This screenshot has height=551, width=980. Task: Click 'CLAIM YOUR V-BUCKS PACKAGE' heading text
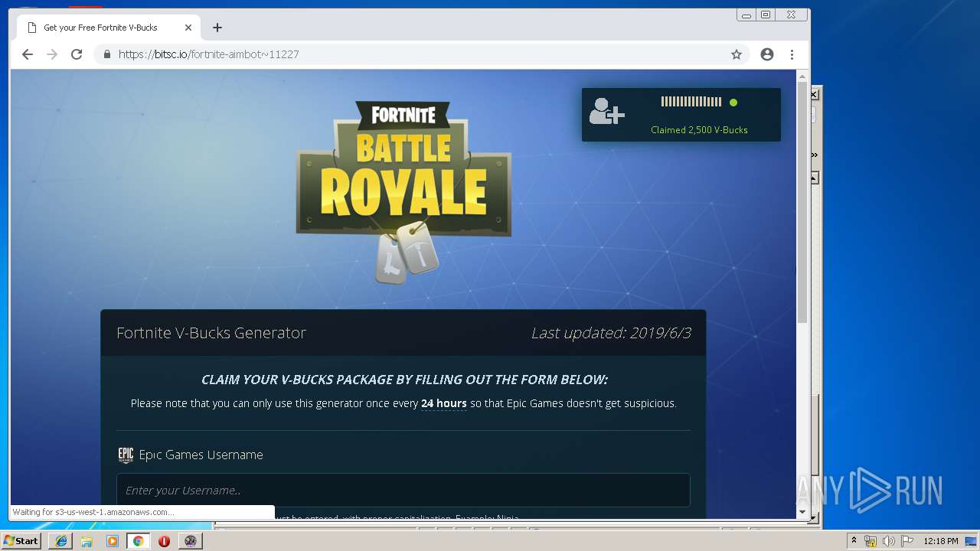(404, 380)
